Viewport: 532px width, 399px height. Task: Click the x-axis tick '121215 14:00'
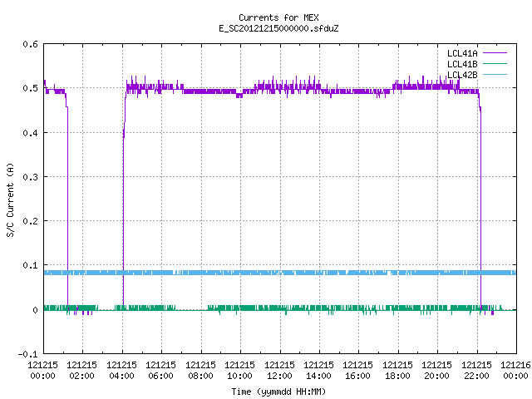(318, 371)
